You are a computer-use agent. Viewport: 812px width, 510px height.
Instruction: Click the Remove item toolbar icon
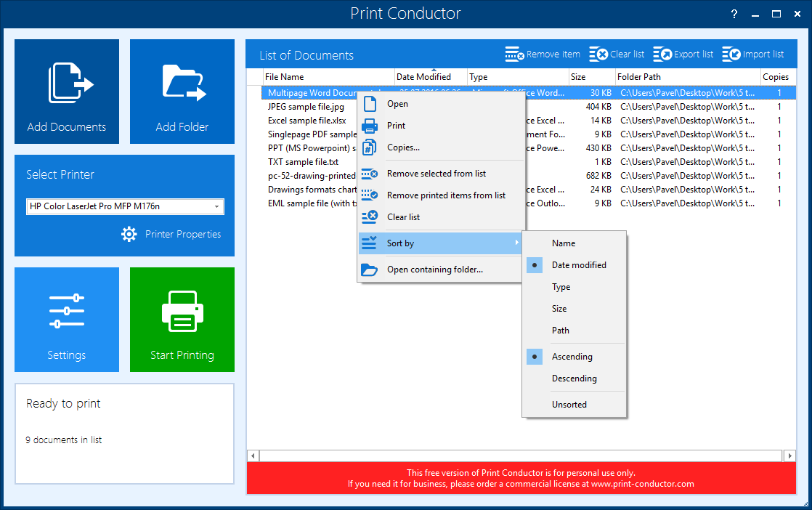pyautogui.click(x=515, y=54)
